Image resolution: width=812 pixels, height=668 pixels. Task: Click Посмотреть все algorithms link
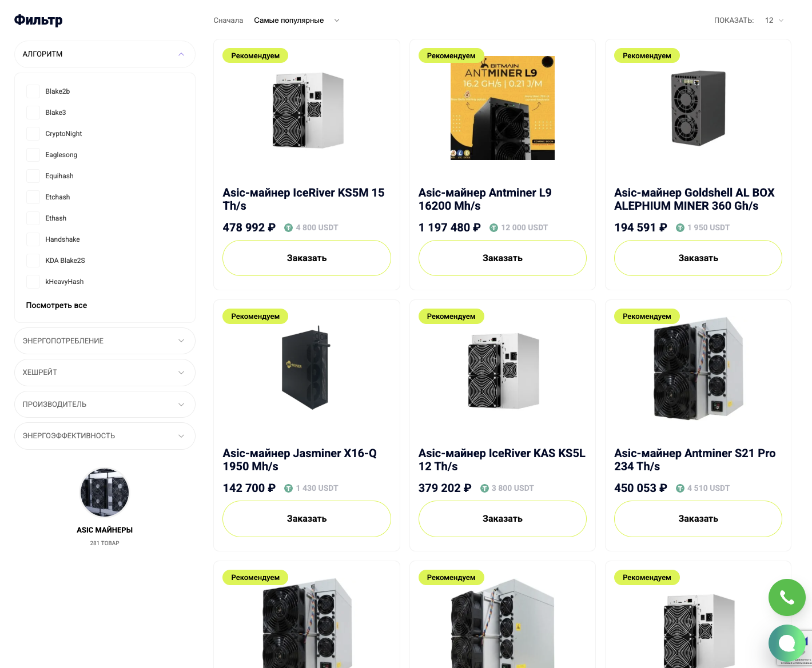click(x=57, y=305)
